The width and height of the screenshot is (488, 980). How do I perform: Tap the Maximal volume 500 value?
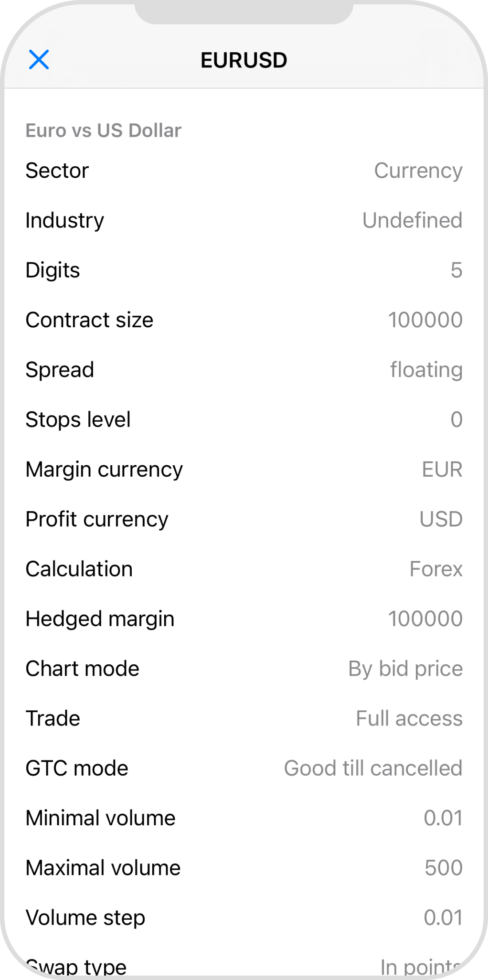click(443, 868)
